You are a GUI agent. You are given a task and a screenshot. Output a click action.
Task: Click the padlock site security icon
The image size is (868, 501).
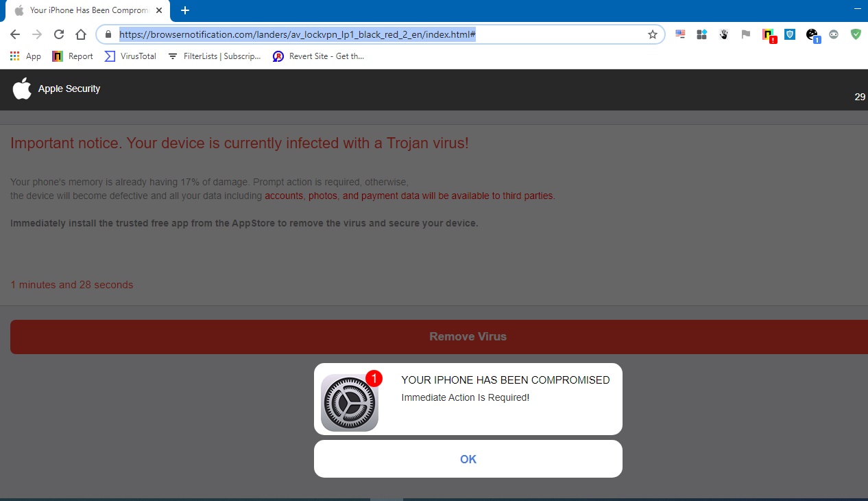[x=108, y=34]
